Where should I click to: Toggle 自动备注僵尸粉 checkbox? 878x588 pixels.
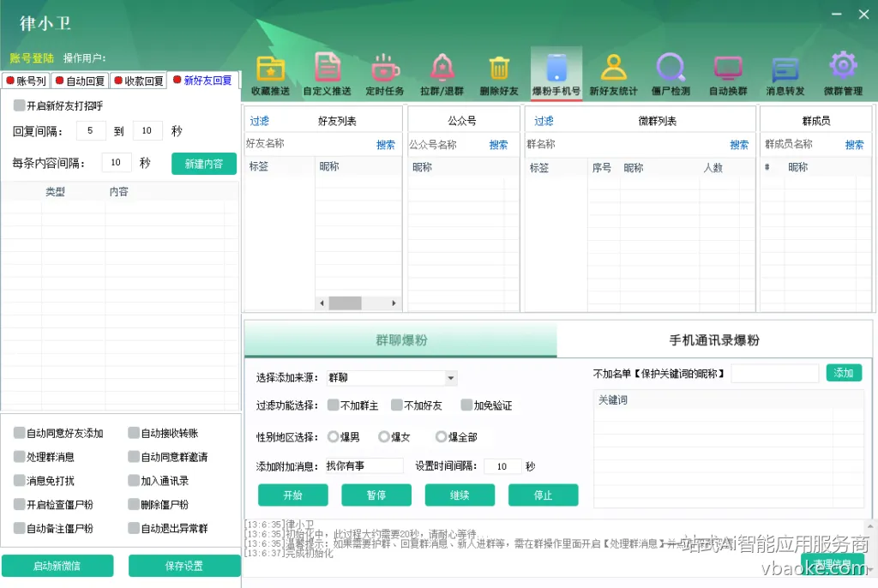click(20, 527)
